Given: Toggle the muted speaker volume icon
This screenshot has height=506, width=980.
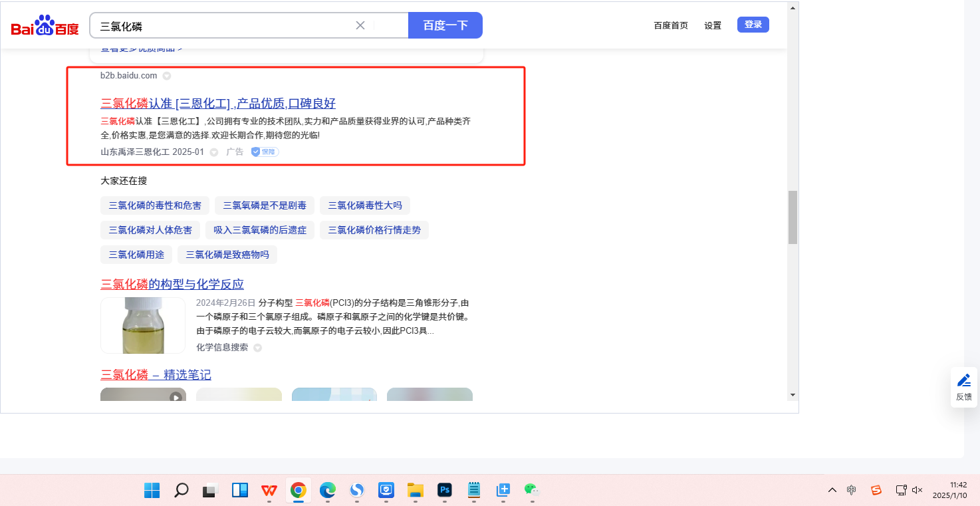Looking at the screenshot, I should pyautogui.click(x=918, y=490).
